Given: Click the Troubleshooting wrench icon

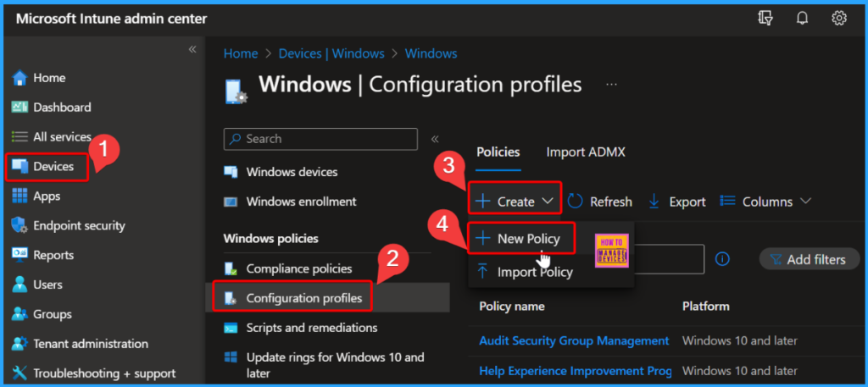Looking at the screenshot, I should point(19,373).
